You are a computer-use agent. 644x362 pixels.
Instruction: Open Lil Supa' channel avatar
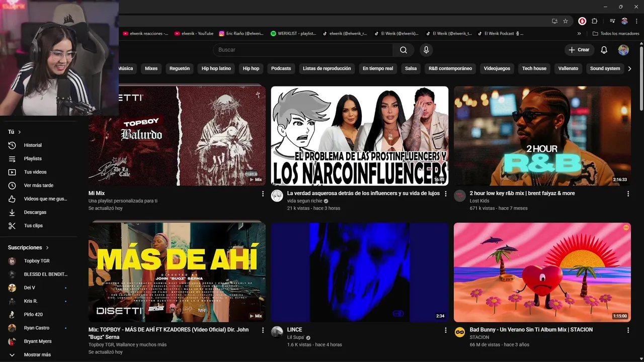coord(277,332)
